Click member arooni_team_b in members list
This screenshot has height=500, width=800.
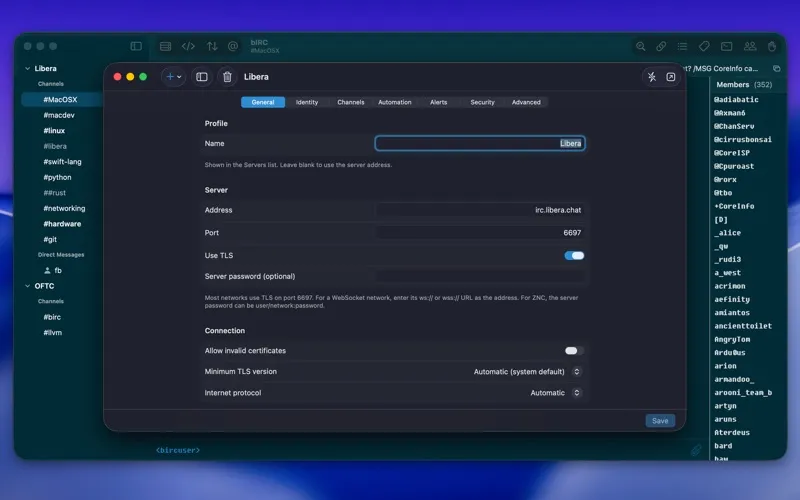743,392
